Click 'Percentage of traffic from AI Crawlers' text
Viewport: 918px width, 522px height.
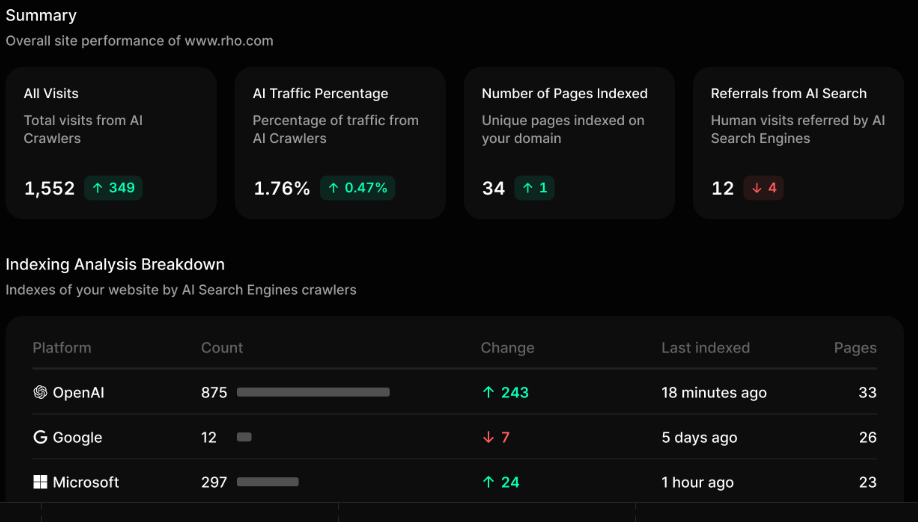[335, 129]
